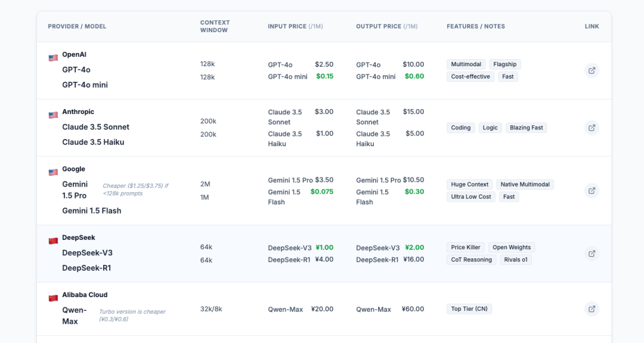Click the US flag beside Anthropic
Viewport: 644px width, 343px height.
pos(53,115)
